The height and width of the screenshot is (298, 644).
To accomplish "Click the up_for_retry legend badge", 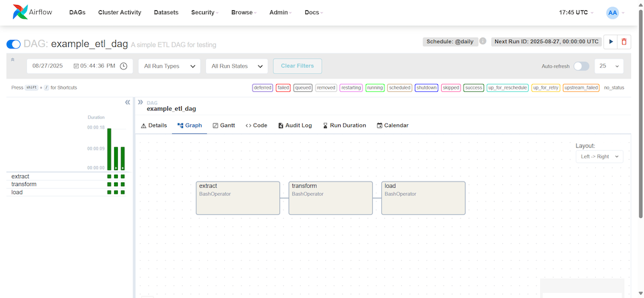I will (x=545, y=88).
